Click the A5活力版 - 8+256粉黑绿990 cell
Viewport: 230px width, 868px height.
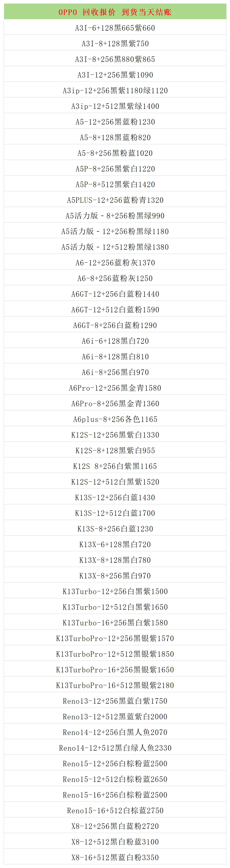pyautogui.click(x=115, y=216)
